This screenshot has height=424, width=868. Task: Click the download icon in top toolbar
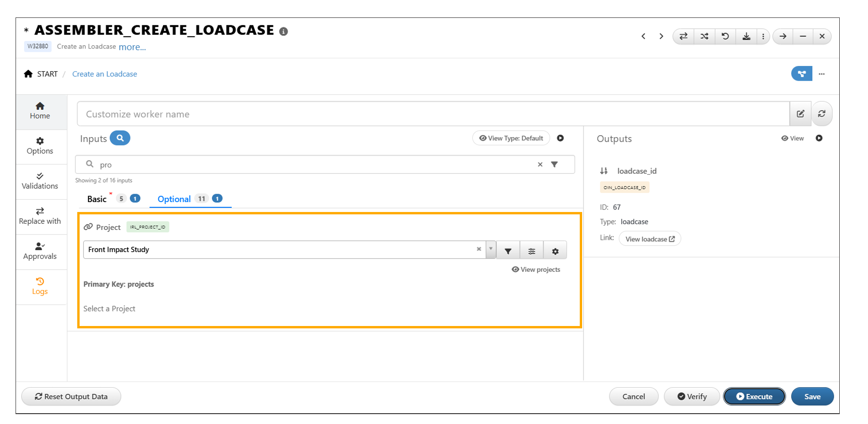[x=746, y=36]
